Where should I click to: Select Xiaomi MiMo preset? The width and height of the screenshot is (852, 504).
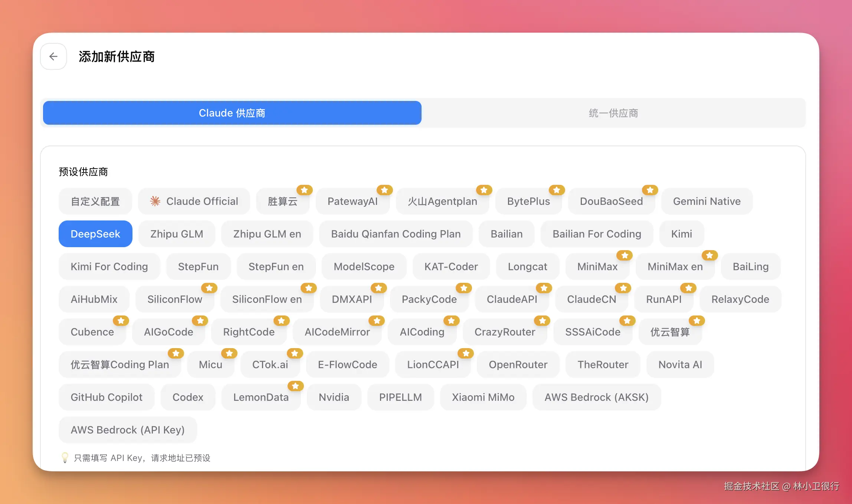click(483, 397)
